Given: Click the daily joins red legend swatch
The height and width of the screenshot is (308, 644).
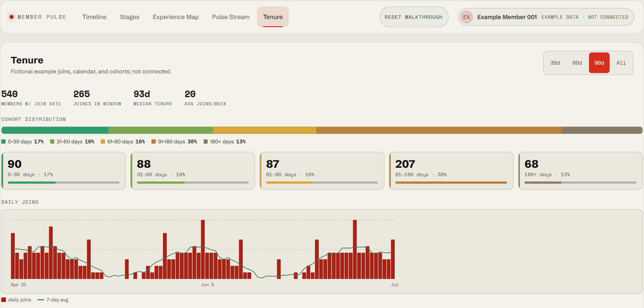Looking at the screenshot, I should coord(4,300).
